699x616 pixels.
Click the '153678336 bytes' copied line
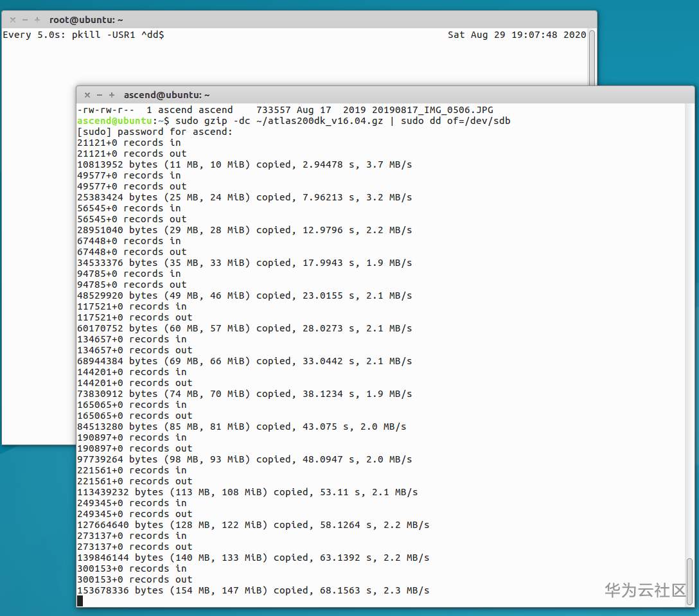click(x=253, y=590)
